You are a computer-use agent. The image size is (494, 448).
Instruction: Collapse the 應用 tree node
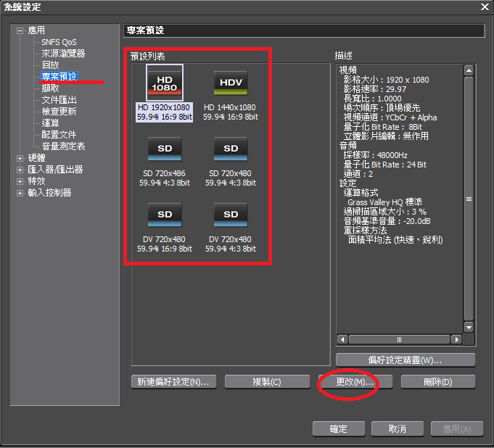pyautogui.click(x=20, y=30)
